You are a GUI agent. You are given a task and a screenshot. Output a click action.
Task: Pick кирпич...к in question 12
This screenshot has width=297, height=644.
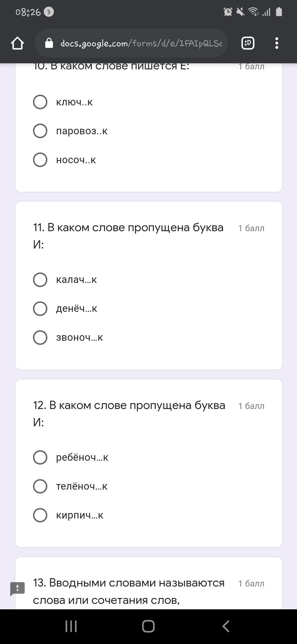point(40,515)
